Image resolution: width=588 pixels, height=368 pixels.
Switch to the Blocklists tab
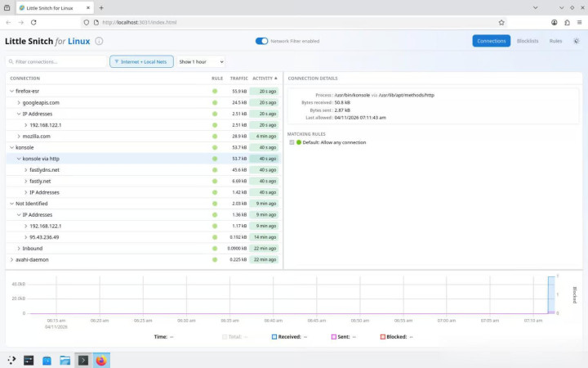pyautogui.click(x=528, y=41)
